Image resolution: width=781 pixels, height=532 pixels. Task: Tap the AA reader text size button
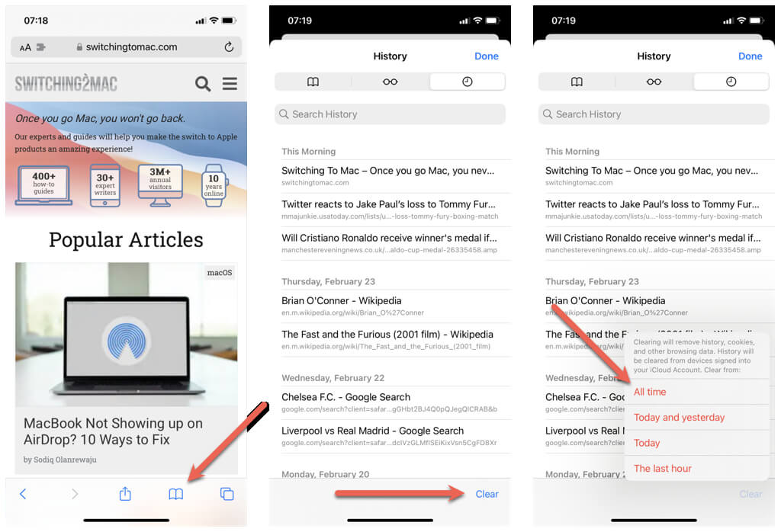(x=25, y=47)
